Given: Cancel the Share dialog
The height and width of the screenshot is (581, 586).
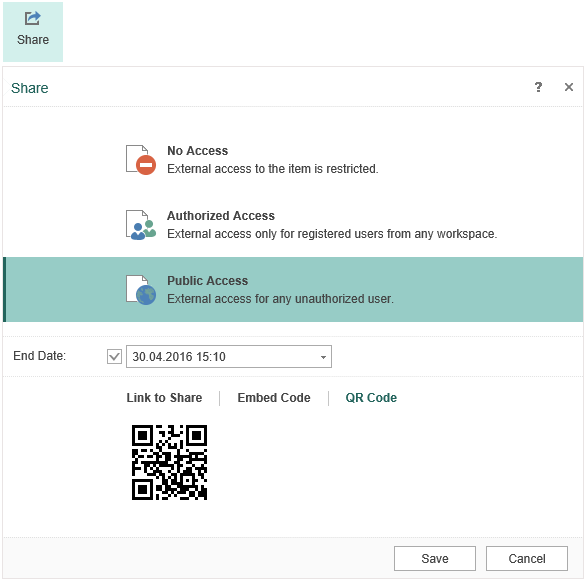Looking at the screenshot, I should [527, 558].
